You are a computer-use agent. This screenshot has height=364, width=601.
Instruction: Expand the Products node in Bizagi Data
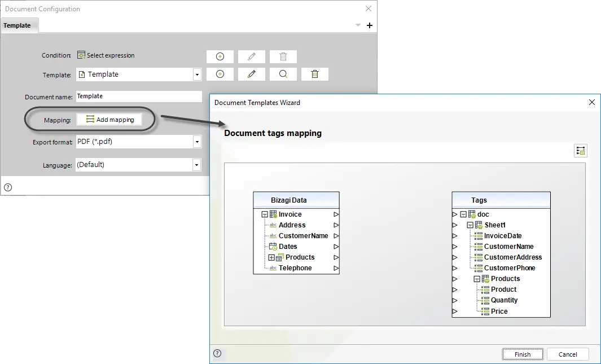pyautogui.click(x=271, y=257)
